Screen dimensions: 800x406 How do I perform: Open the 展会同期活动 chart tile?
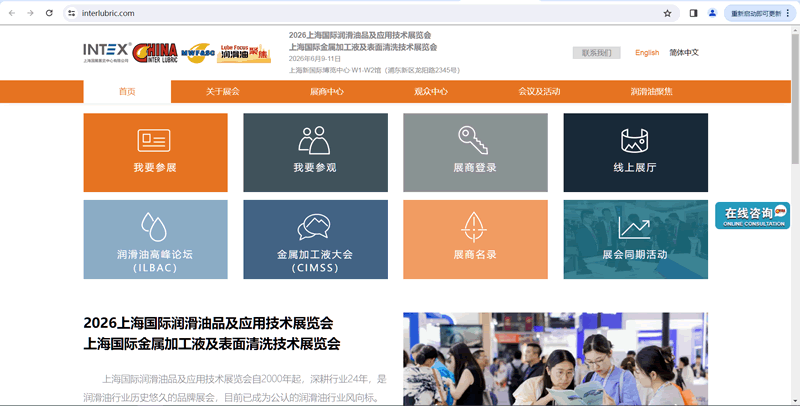coord(635,239)
